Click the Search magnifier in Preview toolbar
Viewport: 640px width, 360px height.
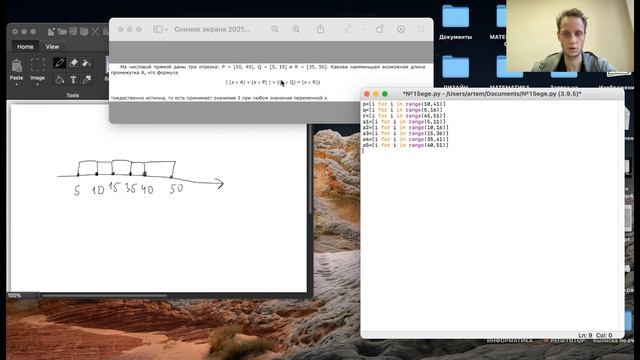click(x=421, y=29)
